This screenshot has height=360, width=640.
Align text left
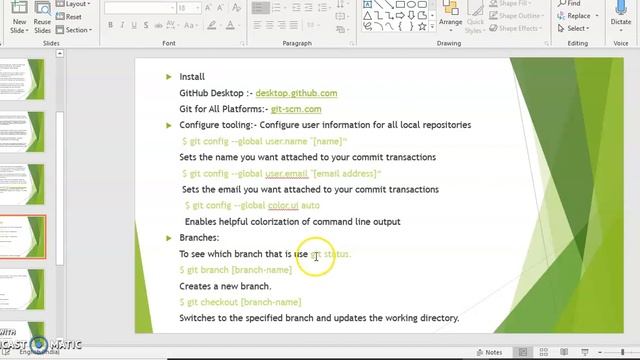click(257, 25)
